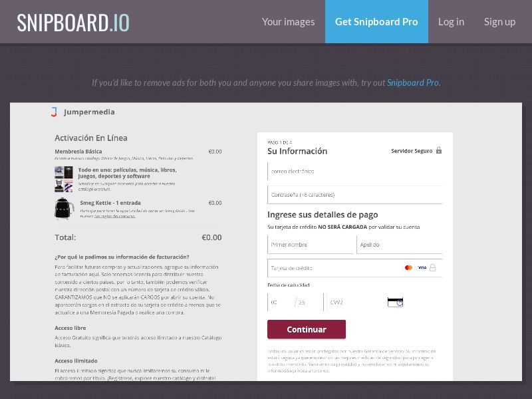Click into the Contraseña password field
532x399 pixels.
click(354, 195)
